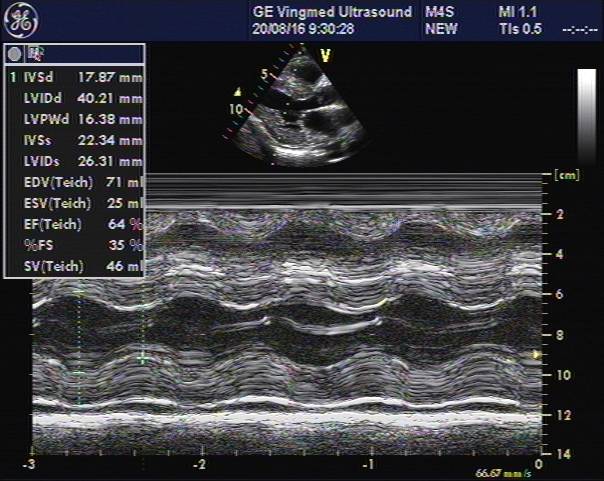
Task: Click the yellow depth marker near 9 cm
Action: coord(537,354)
